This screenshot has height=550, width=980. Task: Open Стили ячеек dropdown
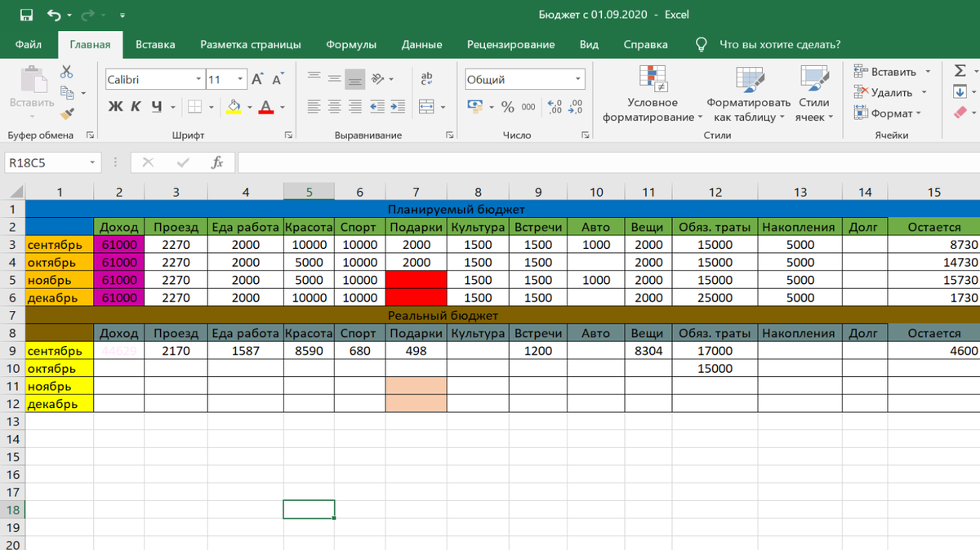(x=814, y=94)
